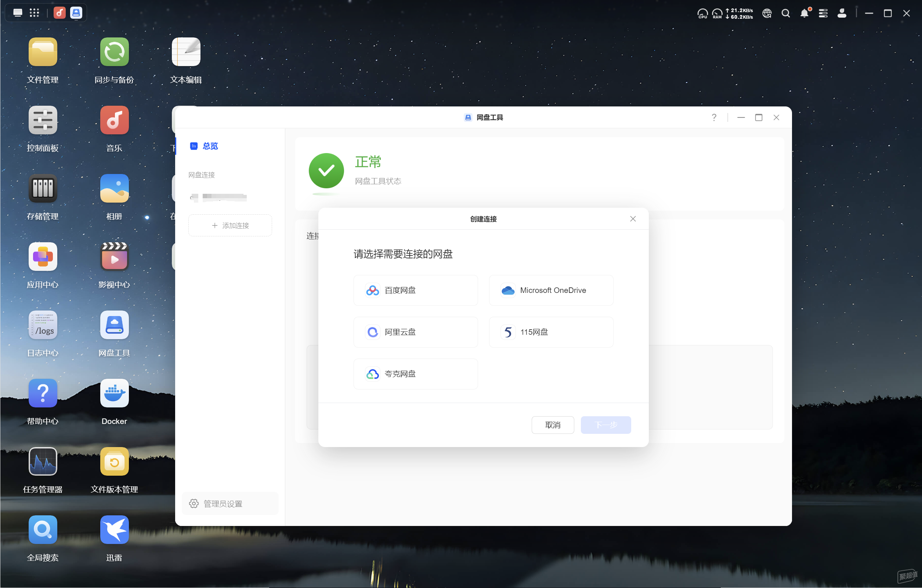Open 日志中心 logs icon
Image resolution: width=922 pixels, height=588 pixels.
point(43,325)
